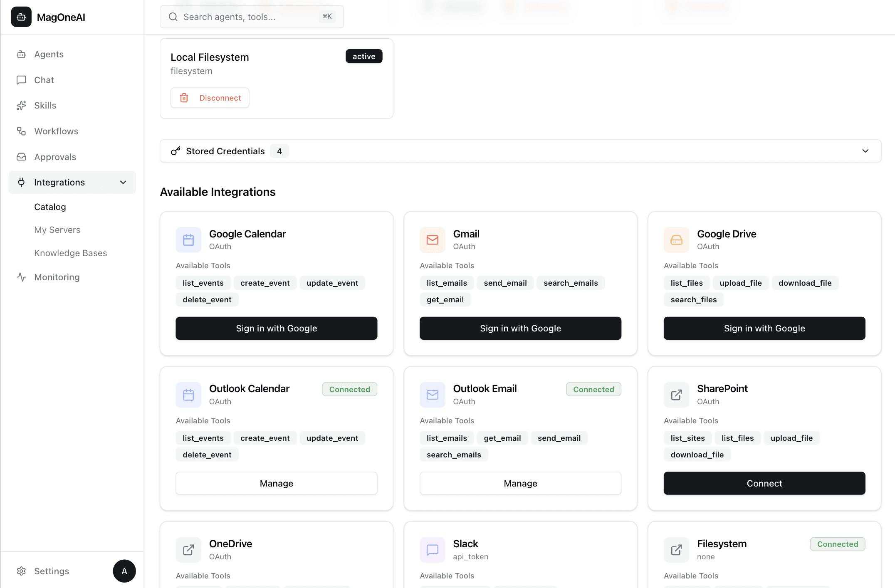Connect the SharePoint integration
This screenshot has height=588, width=895.
coord(764,483)
